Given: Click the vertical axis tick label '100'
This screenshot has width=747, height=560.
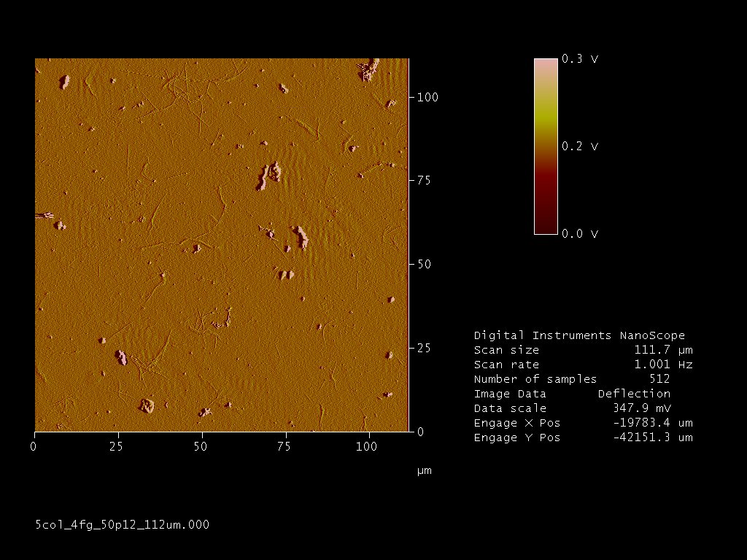Looking at the screenshot, I should 427,97.
